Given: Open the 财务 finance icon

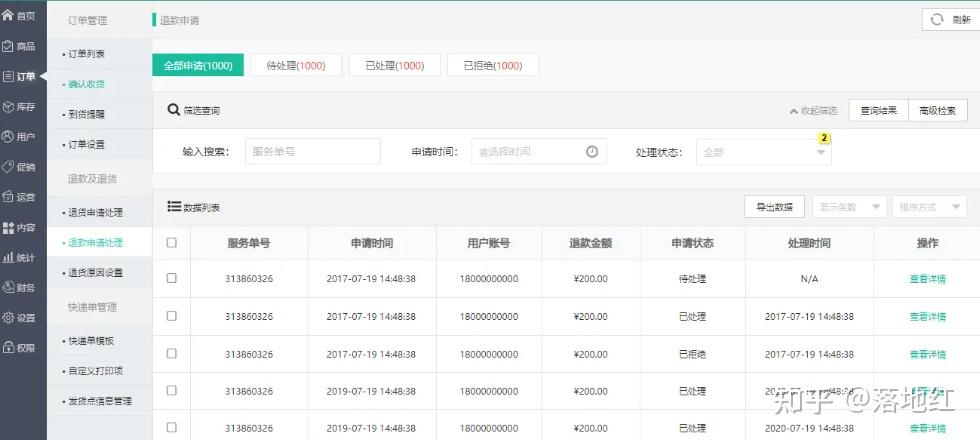Looking at the screenshot, I should tap(8, 288).
